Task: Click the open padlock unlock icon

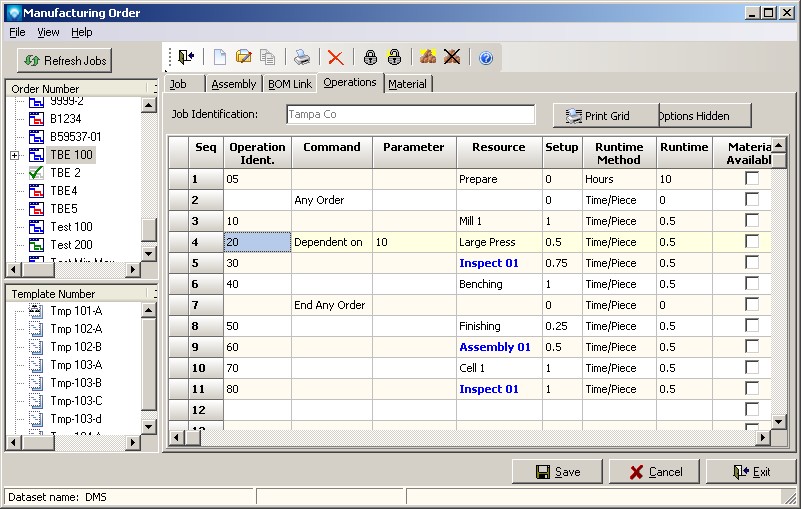Action: point(394,58)
